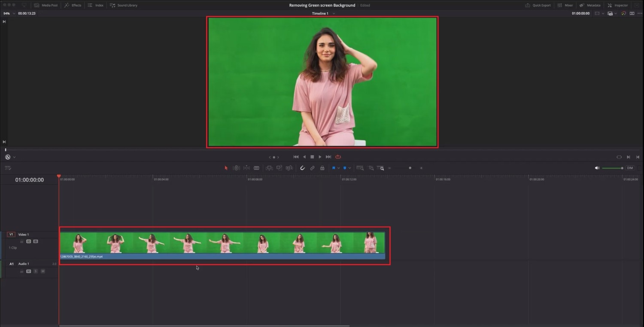The width and height of the screenshot is (644, 327).
Task: Click the horizontal timeline scrollbar
Action: (x=204, y=326)
